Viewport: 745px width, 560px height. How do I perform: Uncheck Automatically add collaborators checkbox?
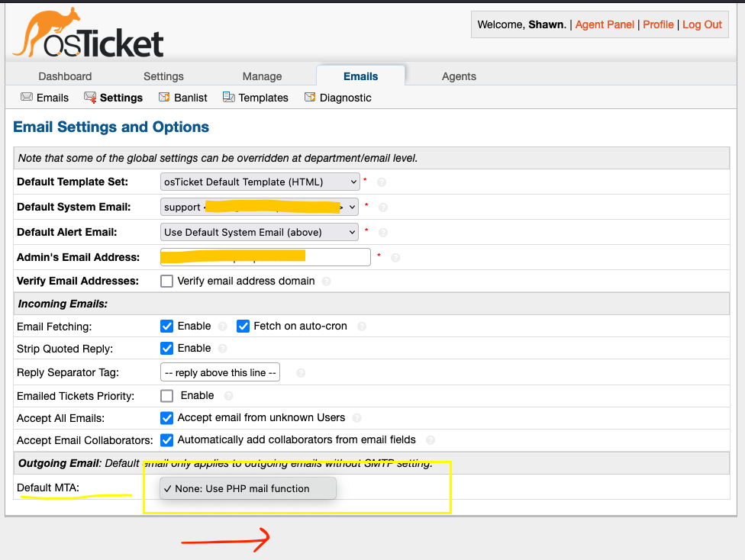(166, 440)
